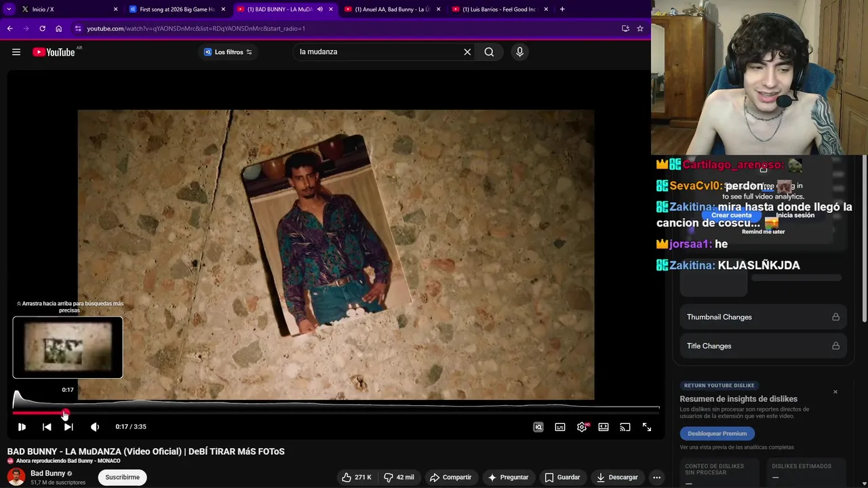Click the vidIQ icon in player controls
This screenshot has width=868, height=488.
click(x=538, y=427)
